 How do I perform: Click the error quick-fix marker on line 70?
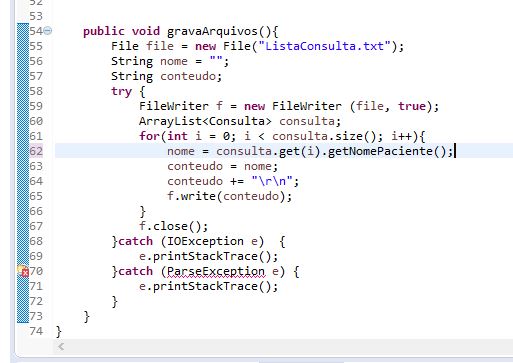tap(23, 271)
